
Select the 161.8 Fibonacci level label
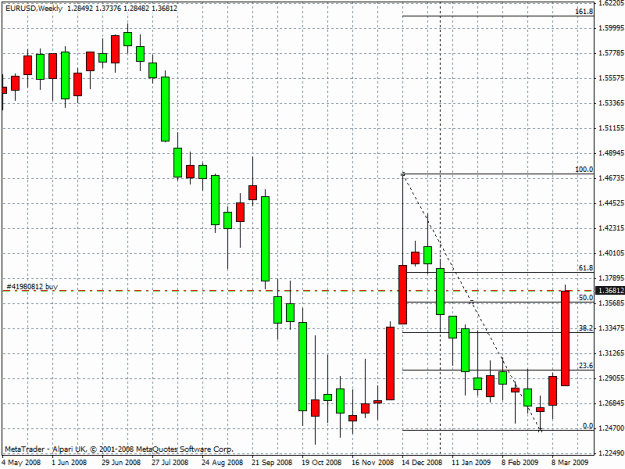pos(584,12)
